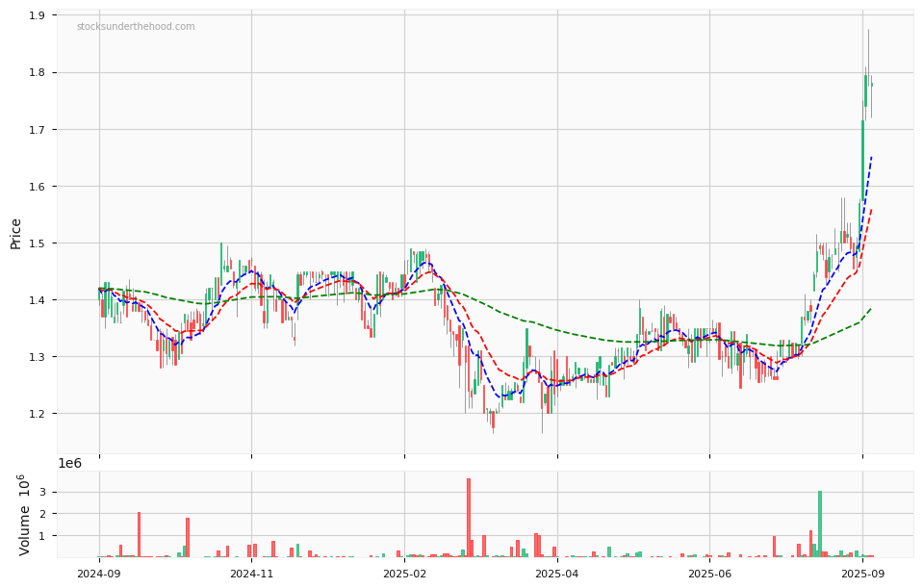Click the 1.3 price axis label

[38, 357]
